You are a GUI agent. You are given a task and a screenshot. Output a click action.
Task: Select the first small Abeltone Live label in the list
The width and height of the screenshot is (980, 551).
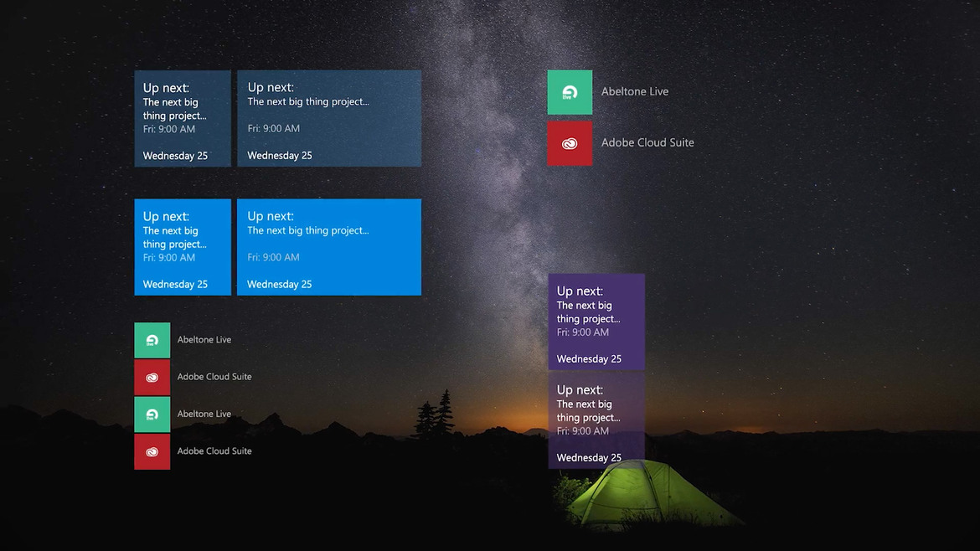(204, 339)
